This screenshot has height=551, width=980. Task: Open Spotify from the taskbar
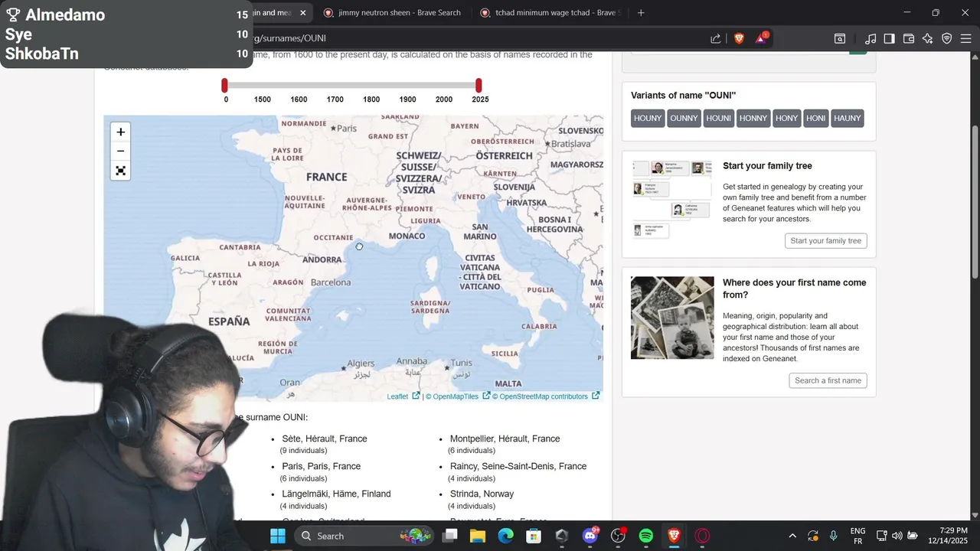pyautogui.click(x=645, y=536)
